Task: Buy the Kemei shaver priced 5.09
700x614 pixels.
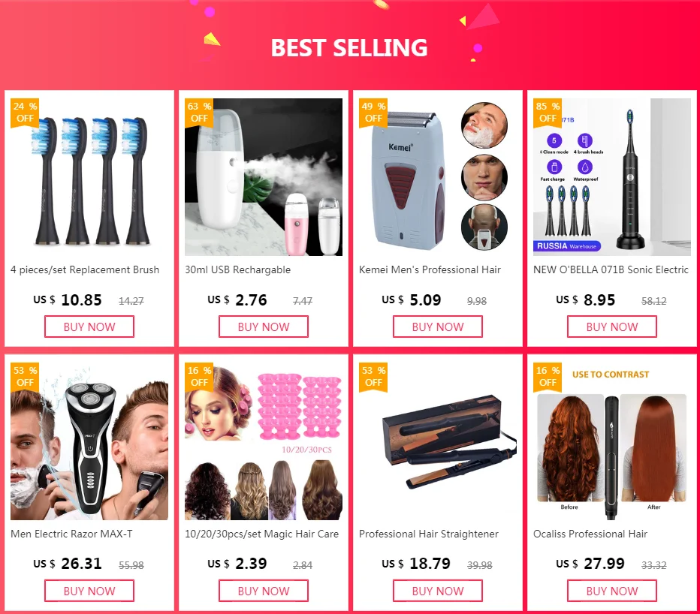Action: tap(438, 327)
